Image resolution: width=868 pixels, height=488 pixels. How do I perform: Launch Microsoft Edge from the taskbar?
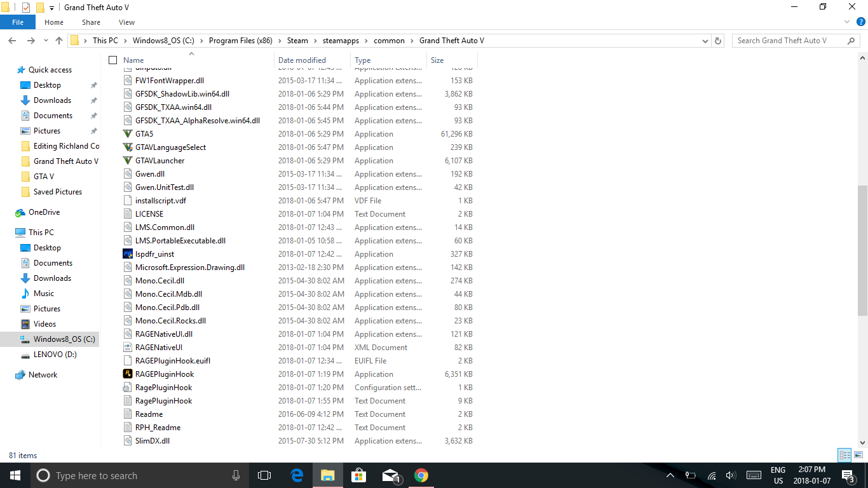[x=297, y=475]
